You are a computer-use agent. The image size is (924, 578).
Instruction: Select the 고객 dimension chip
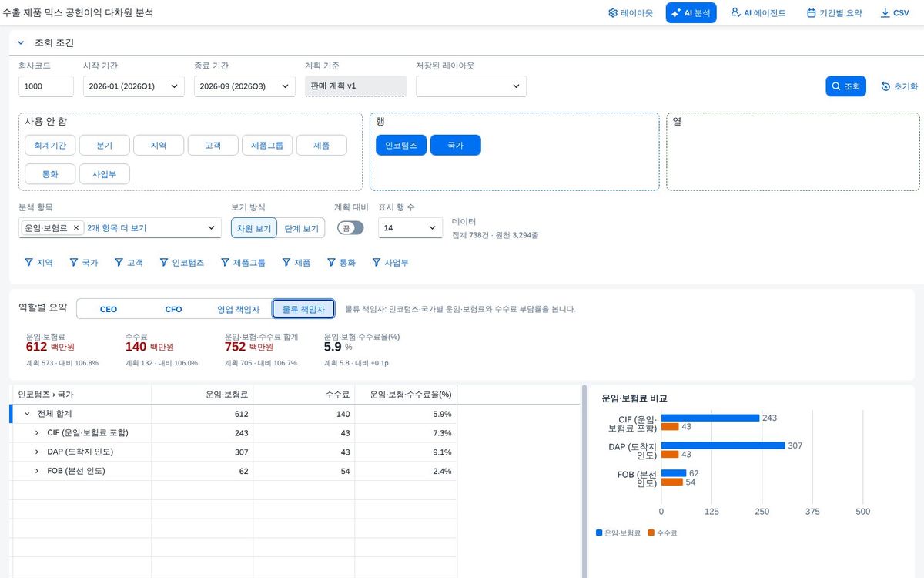213,145
